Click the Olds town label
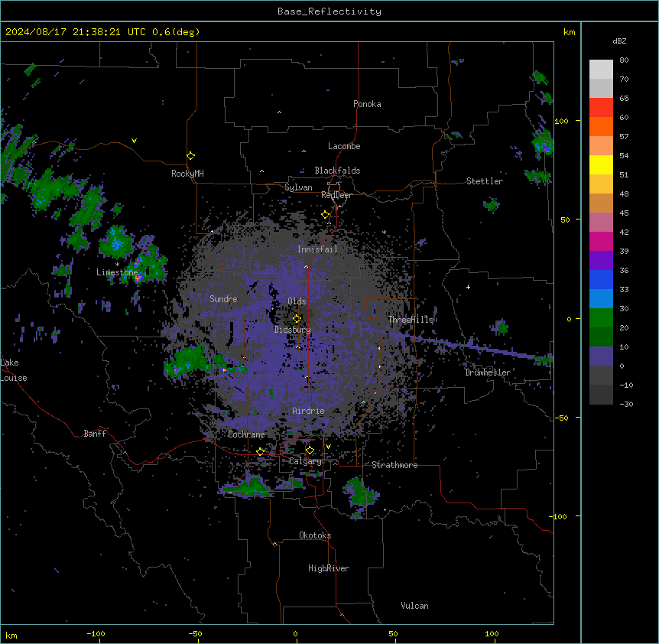This screenshot has height=644, width=659. tap(297, 301)
